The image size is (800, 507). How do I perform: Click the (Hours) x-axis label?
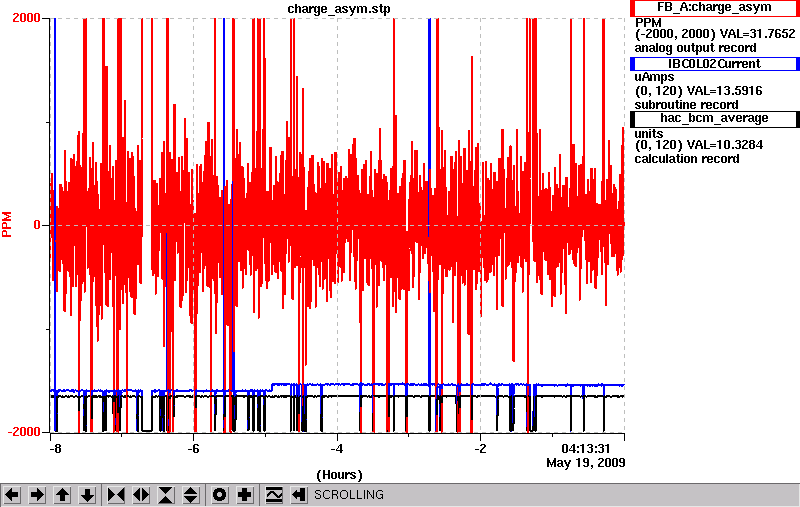tap(339, 475)
